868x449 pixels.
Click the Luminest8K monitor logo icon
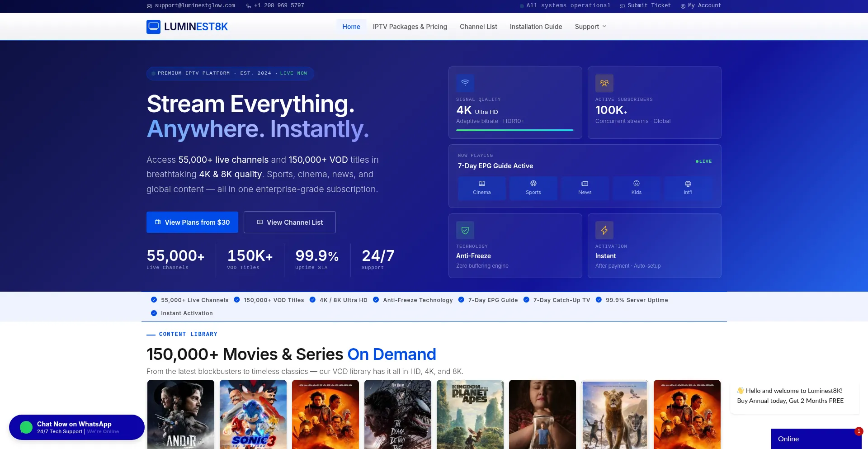153,27
